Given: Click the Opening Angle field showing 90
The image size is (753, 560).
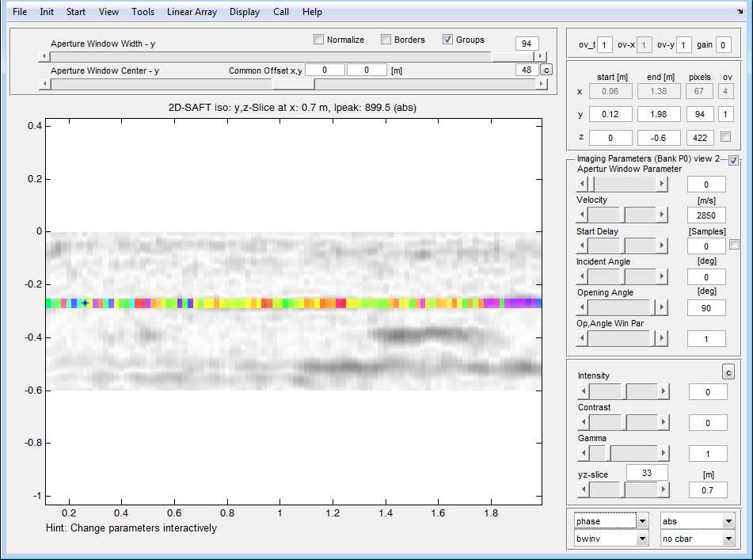Looking at the screenshot, I should click(x=706, y=308).
